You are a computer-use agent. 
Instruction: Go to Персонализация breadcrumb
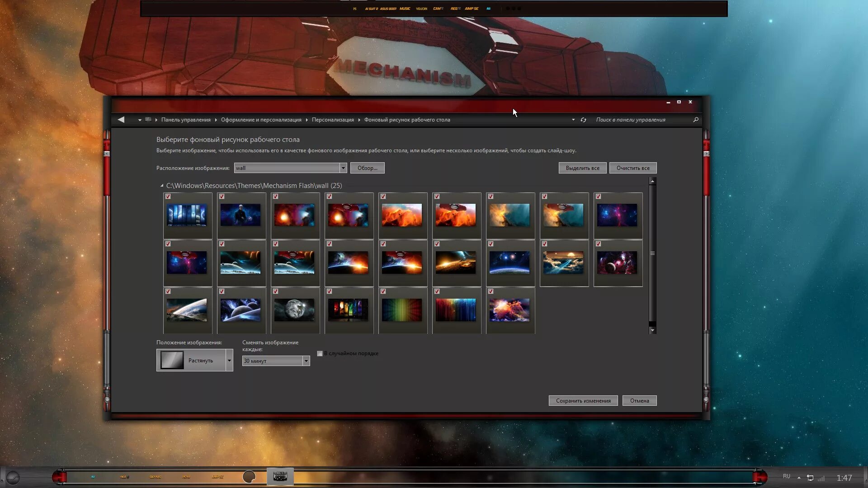click(x=332, y=120)
